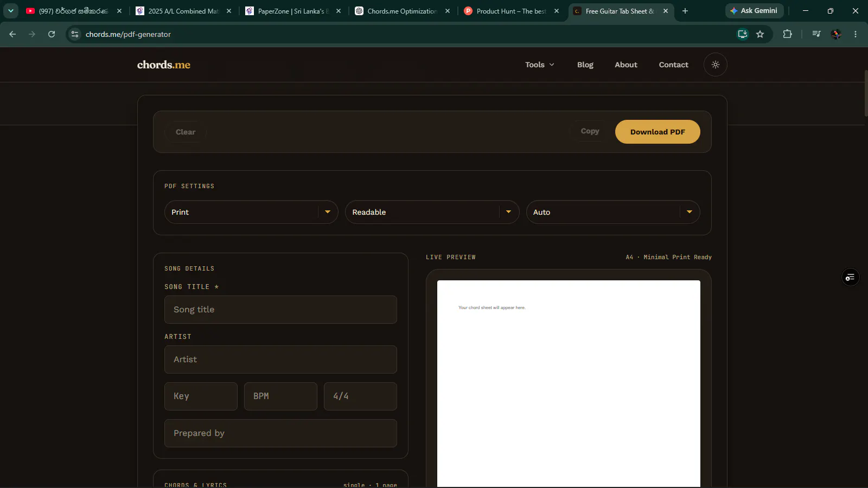Click the Copy button
The image size is (868, 488).
[x=590, y=131]
